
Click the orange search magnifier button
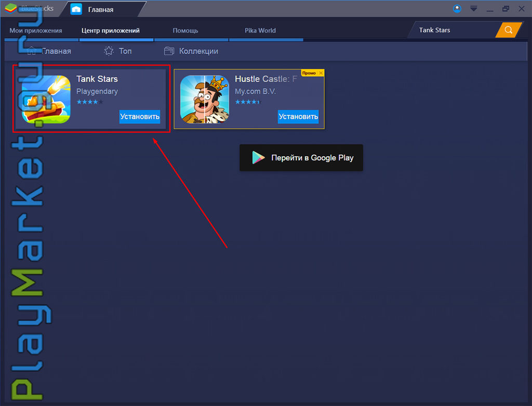[x=508, y=30]
